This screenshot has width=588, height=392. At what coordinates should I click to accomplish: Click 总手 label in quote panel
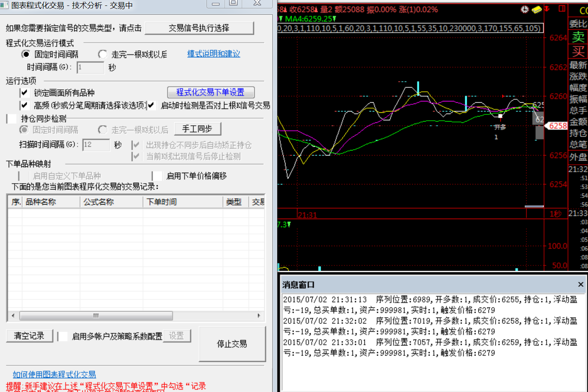click(578, 110)
